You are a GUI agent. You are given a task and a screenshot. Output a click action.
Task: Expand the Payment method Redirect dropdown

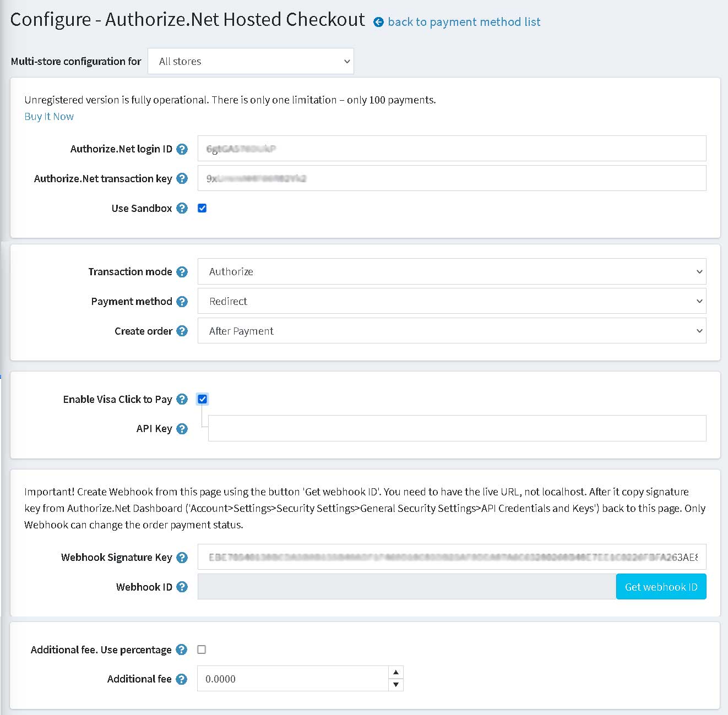[452, 301]
